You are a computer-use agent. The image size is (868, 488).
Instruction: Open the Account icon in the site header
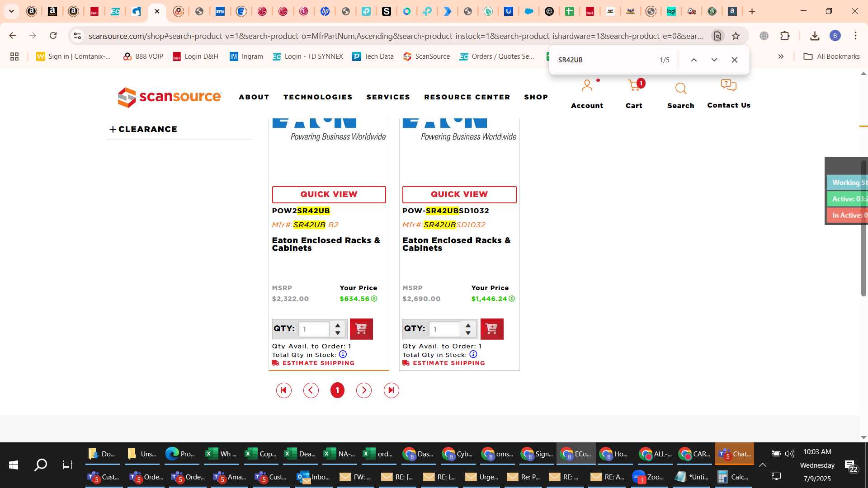587,86
